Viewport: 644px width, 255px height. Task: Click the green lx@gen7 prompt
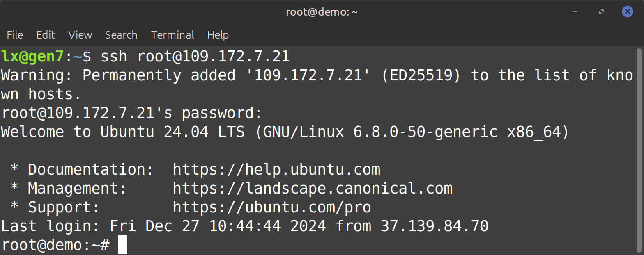[33, 57]
